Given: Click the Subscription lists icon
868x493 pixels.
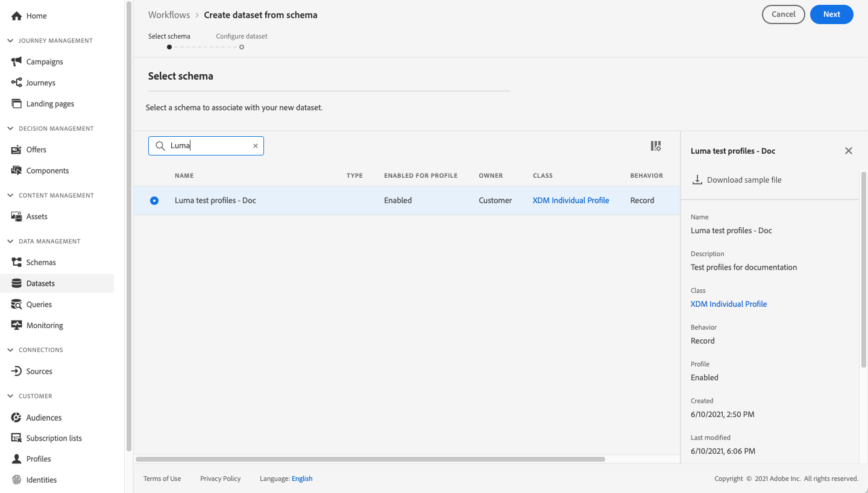Looking at the screenshot, I should pos(16,438).
